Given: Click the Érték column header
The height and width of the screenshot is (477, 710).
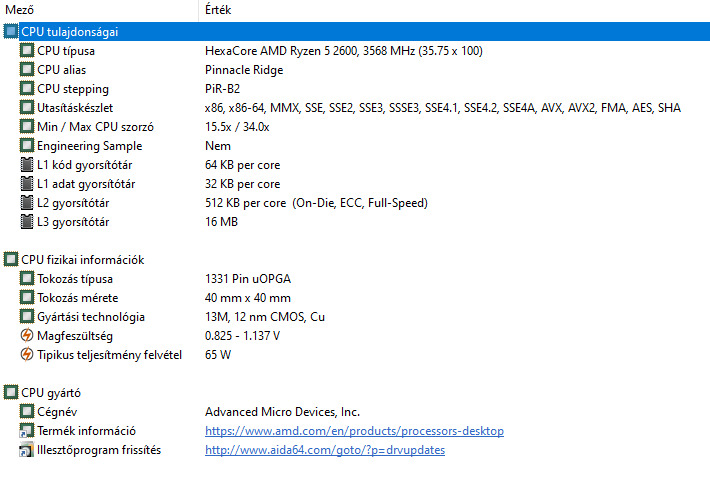Looking at the screenshot, I should (219, 9).
